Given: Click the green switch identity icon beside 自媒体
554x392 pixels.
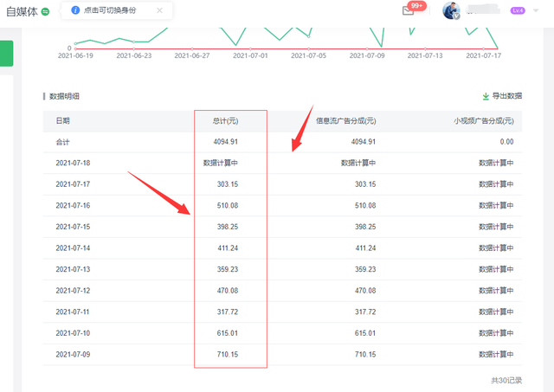Looking at the screenshot, I should (45, 12).
